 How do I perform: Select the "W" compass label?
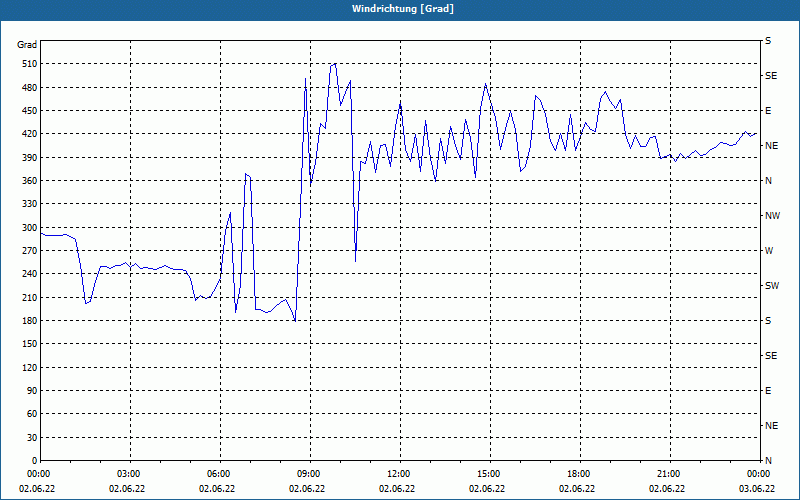click(x=769, y=251)
